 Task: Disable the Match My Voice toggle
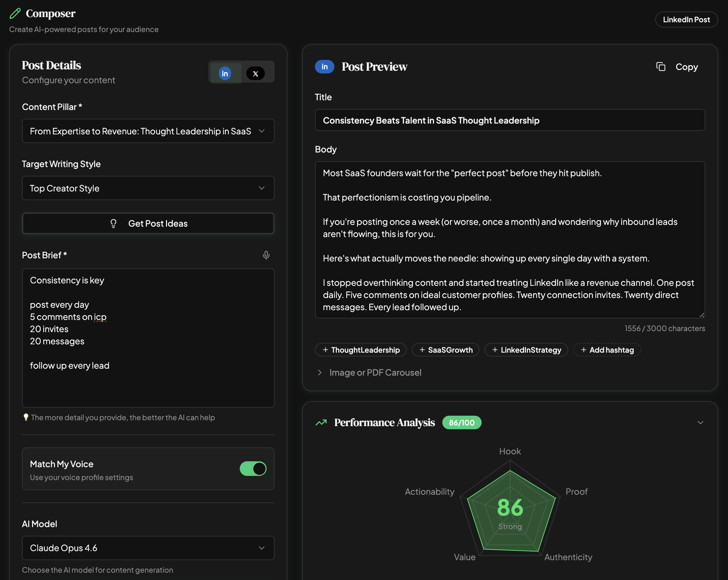click(253, 469)
